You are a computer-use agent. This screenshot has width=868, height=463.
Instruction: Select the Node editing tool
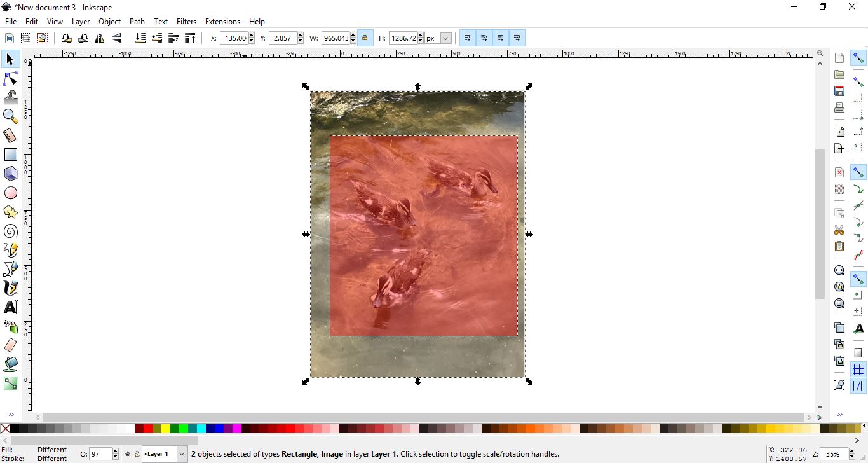click(11, 78)
